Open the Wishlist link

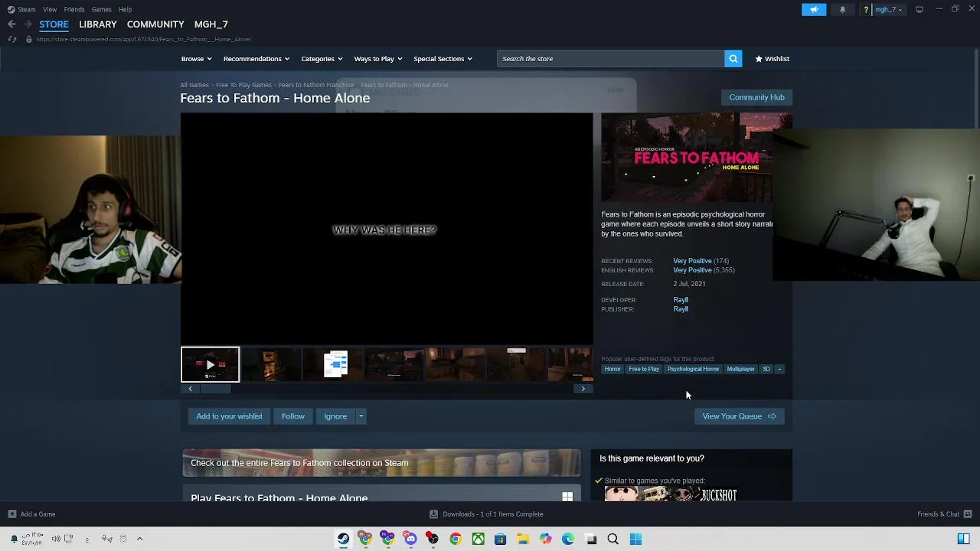(x=773, y=59)
